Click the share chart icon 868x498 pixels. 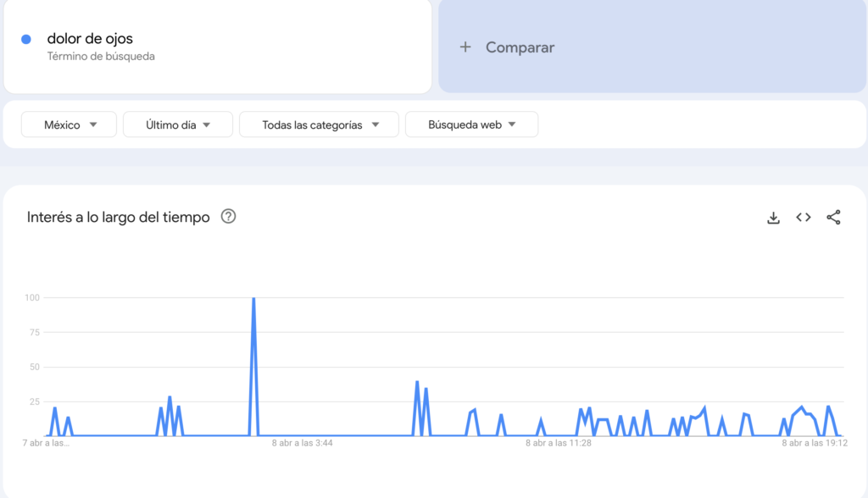pos(833,218)
